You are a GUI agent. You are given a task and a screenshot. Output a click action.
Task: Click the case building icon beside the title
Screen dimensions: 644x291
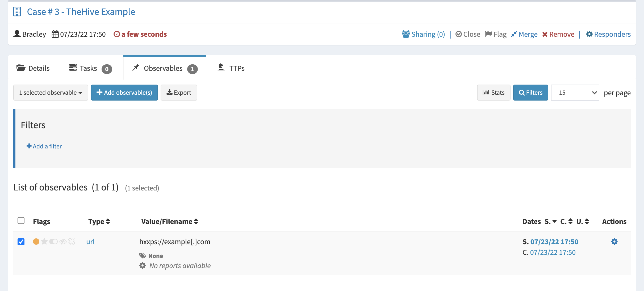(17, 12)
